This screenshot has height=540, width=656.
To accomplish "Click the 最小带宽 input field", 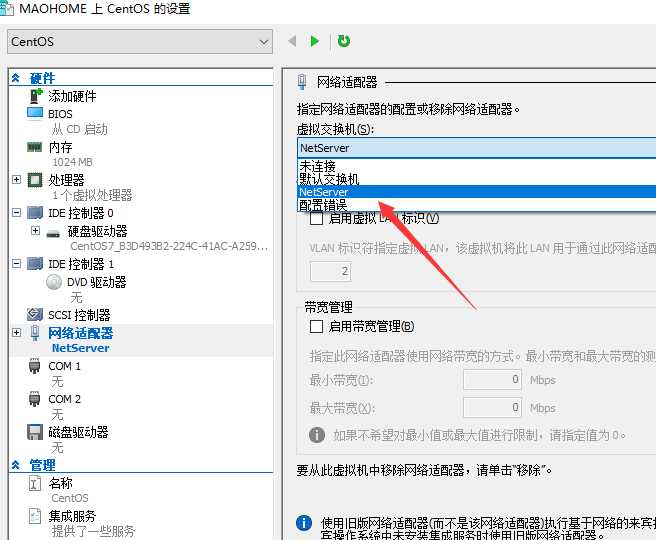I will pos(492,379).
